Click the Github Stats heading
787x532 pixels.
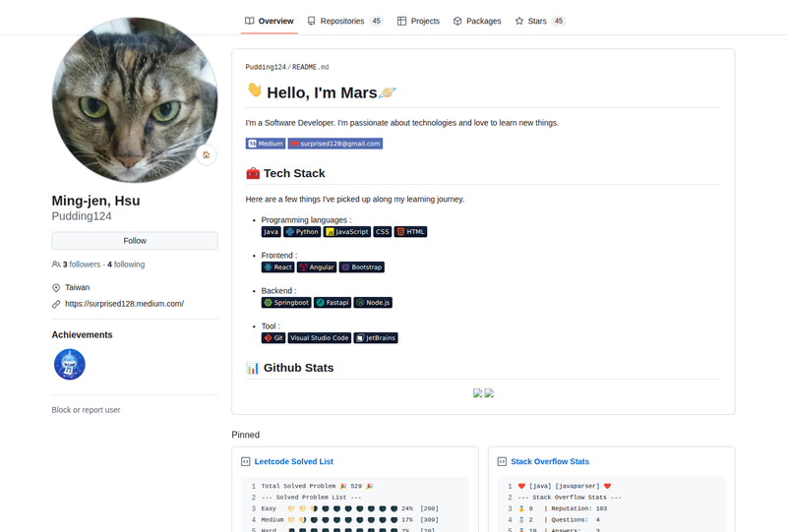[x=299, y=368]
